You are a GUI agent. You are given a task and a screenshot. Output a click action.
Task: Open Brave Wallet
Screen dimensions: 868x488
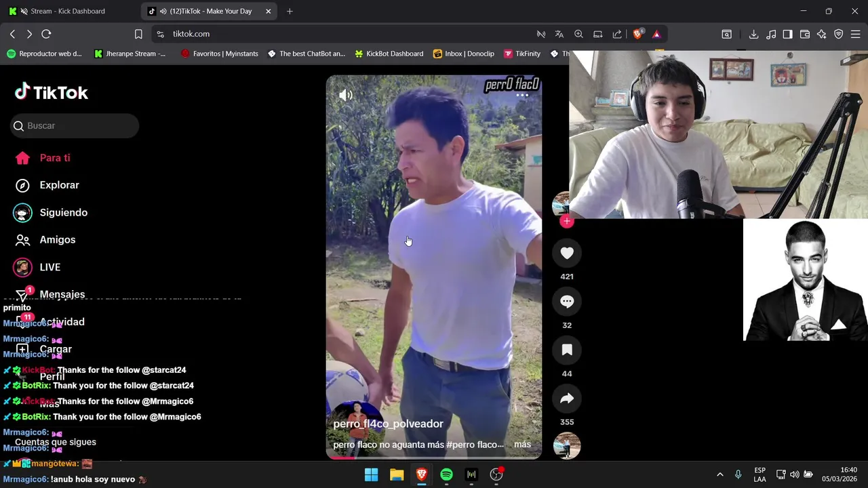point(805,34)
